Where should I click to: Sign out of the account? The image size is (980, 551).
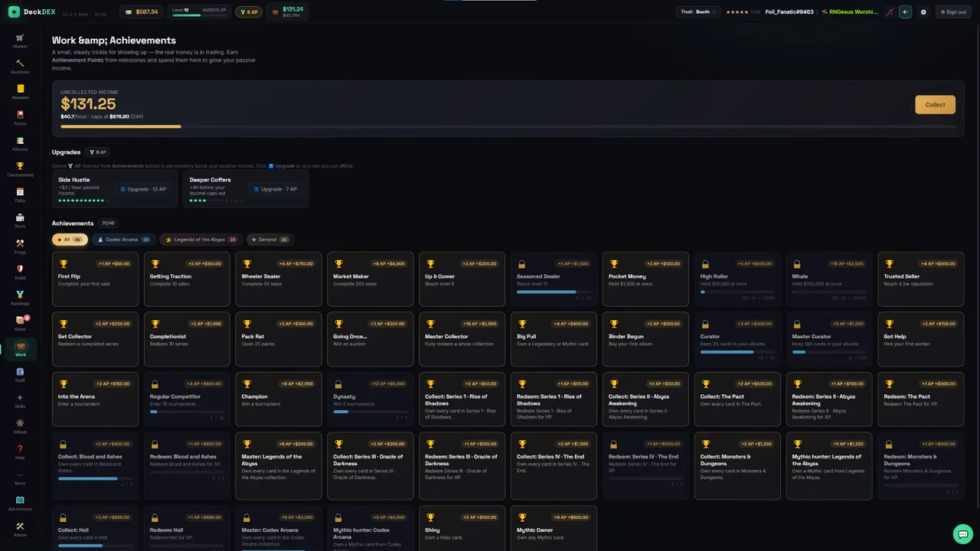tap(952, 11)
